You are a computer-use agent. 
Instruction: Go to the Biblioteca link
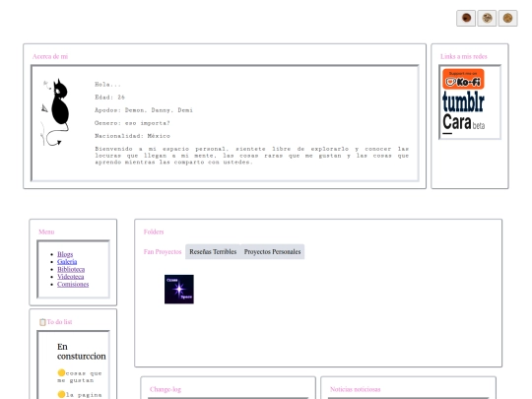pos(71,269)
